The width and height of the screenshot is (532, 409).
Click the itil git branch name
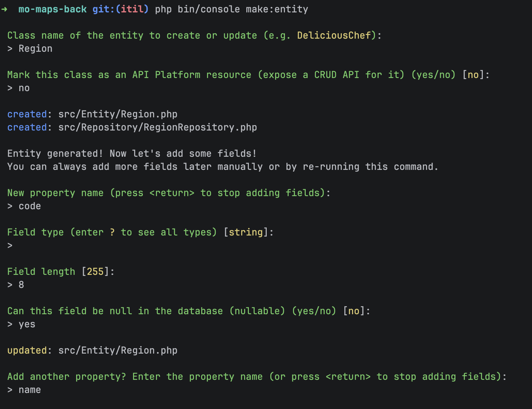pos(132,9)
